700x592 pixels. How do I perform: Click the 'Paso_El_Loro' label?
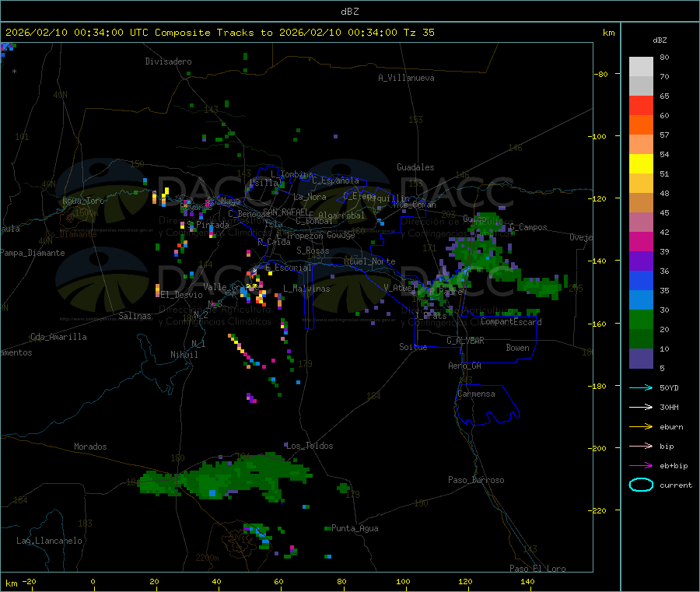(537, 569)
